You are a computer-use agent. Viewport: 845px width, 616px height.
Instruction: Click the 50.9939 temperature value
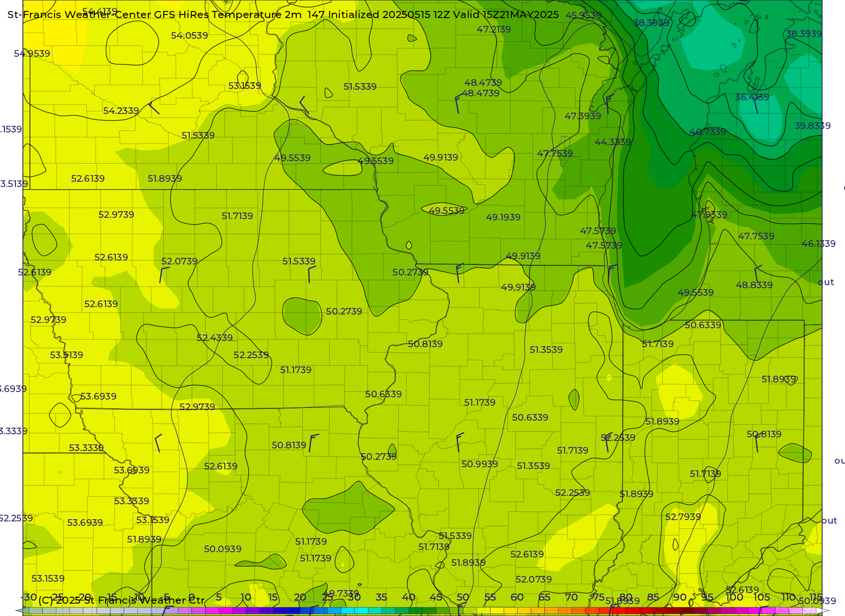(480, 464)
